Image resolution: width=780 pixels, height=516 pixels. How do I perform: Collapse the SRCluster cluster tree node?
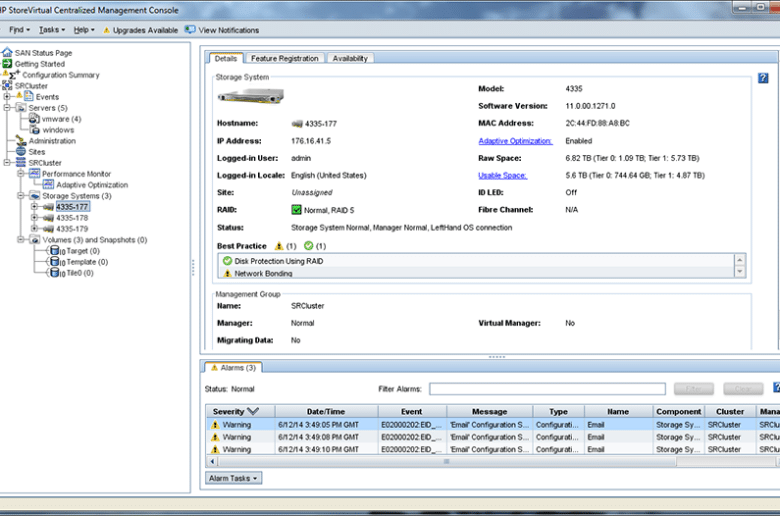[7, 162]
